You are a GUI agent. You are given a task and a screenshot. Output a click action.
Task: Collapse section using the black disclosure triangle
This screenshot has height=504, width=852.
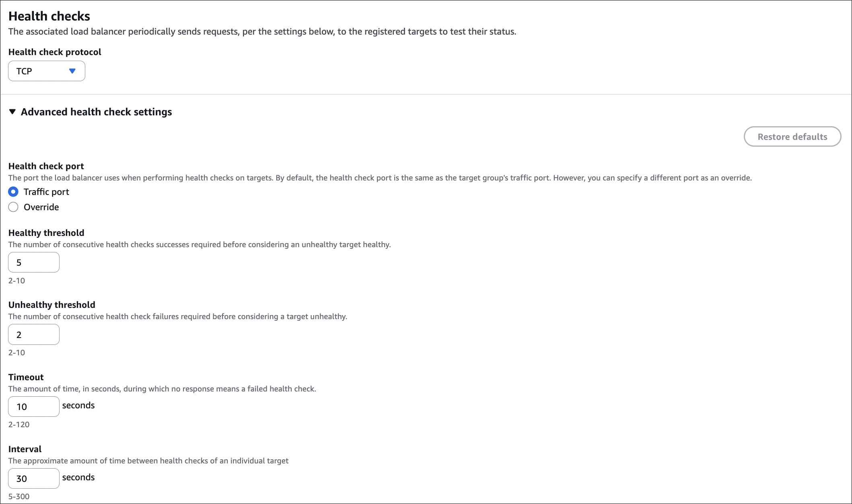pyautogui.click(x=12, y=112)
